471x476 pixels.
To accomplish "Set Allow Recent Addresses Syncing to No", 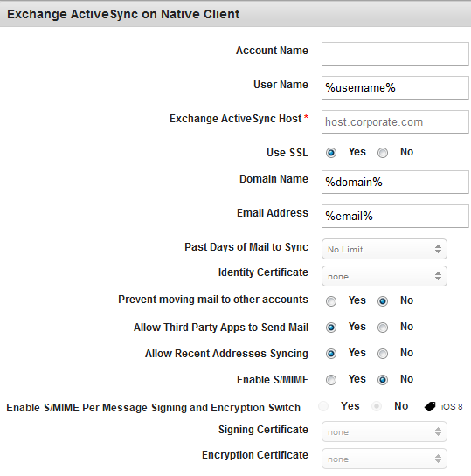I will tap(383, 354).
